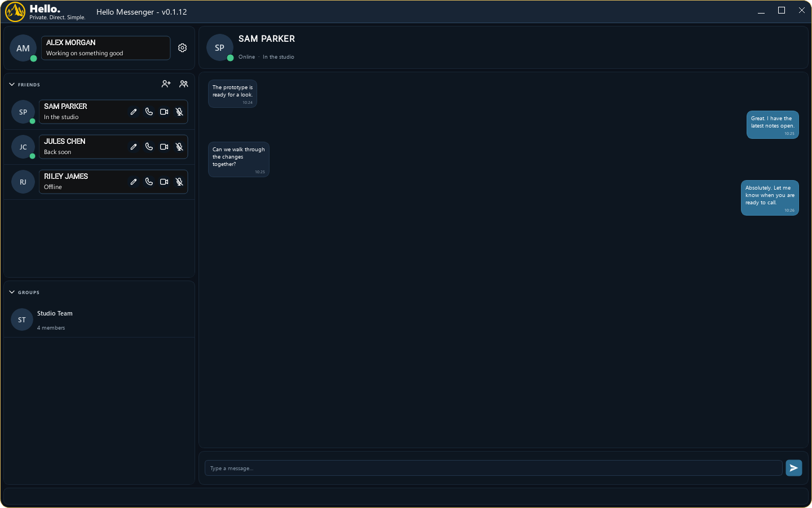Click the add friend icon

pos(166,84)
